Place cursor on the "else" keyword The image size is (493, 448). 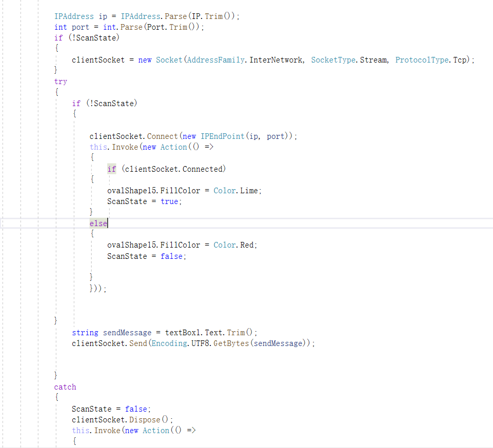click(x=98, y=223)
